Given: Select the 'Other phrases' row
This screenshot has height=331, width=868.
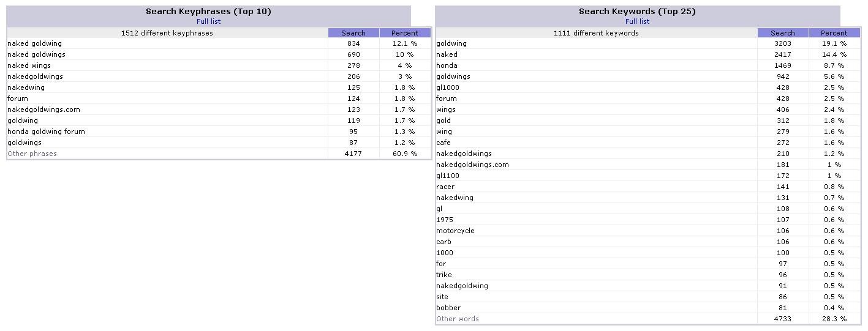Looking at the screenshot, I should (x=219, y=154).
